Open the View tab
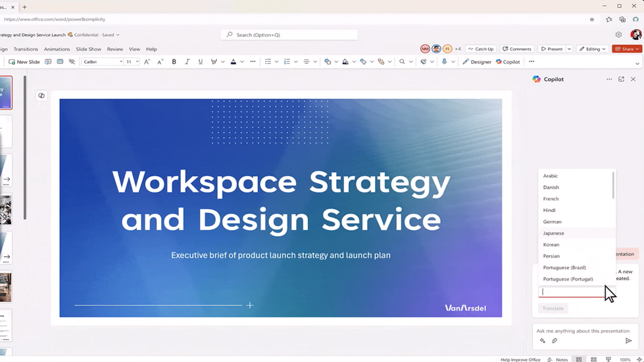Screen dimensions: 644x362 (x=134, y=49)
